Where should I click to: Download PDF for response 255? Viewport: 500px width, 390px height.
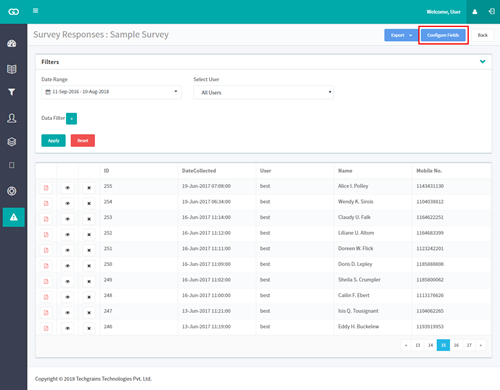(46, 188)
